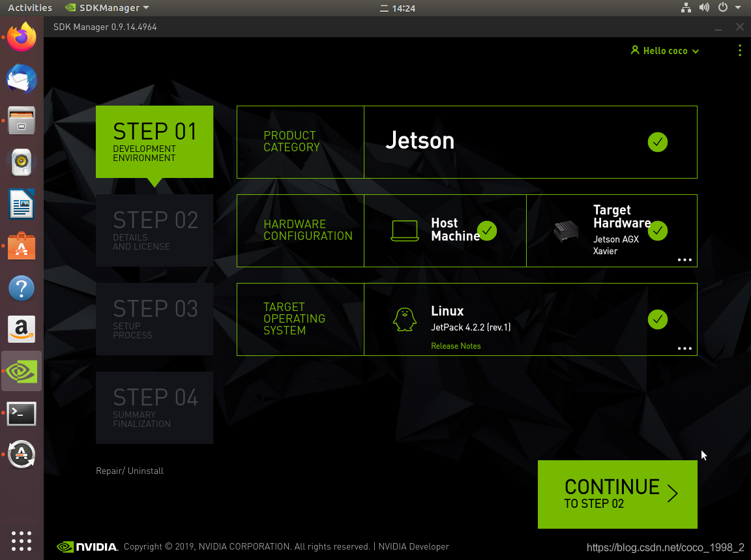Open the Help question mark icon
The height and width of the screenshot is (560, 751).
[22, 288]
